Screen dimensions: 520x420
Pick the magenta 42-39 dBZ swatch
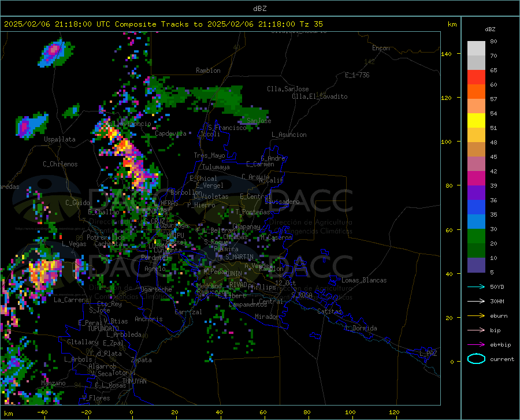click(x=476, y=179)
